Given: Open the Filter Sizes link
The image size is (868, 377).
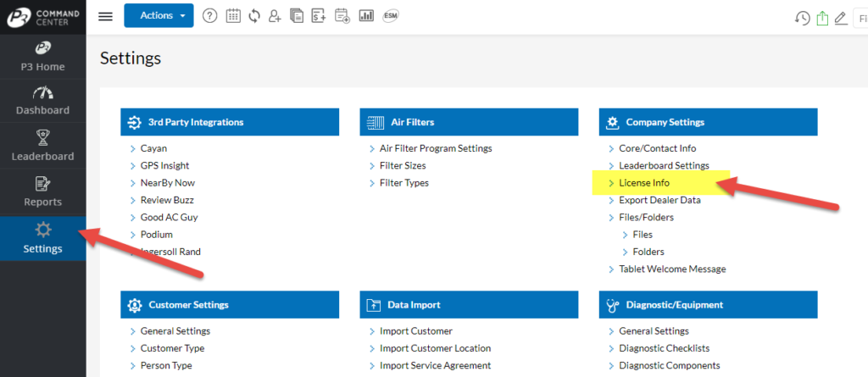Looking at the screenshot, I should pyautogui.click(x=403, y=165).
